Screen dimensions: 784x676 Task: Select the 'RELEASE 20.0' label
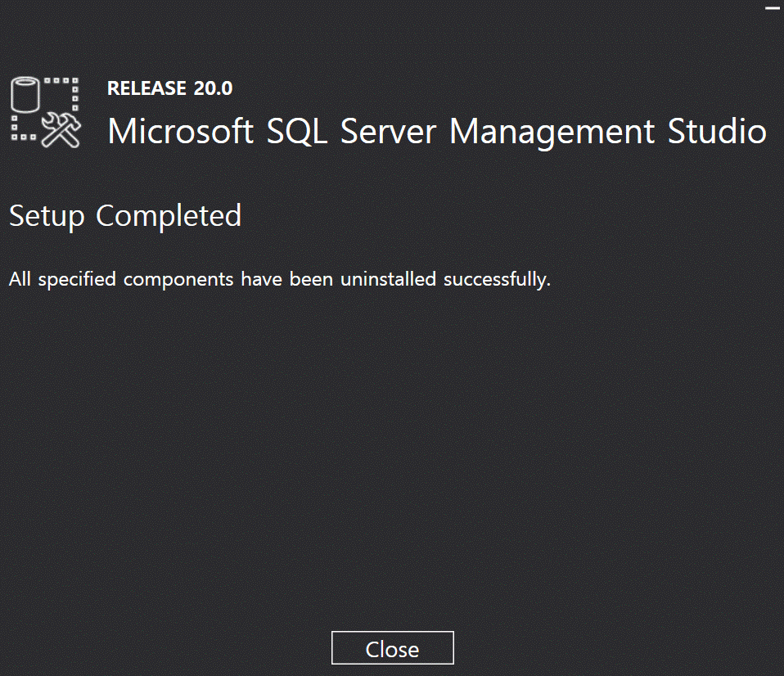tap(170, 88)
